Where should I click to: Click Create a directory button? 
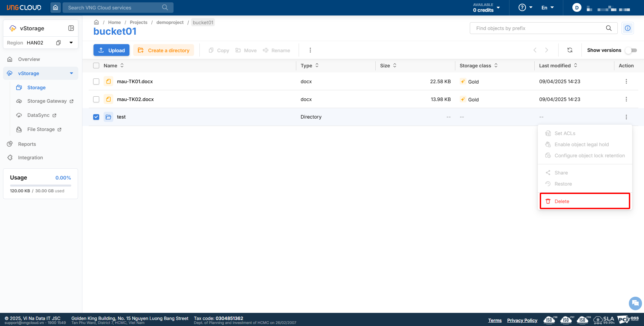point(164,50)
